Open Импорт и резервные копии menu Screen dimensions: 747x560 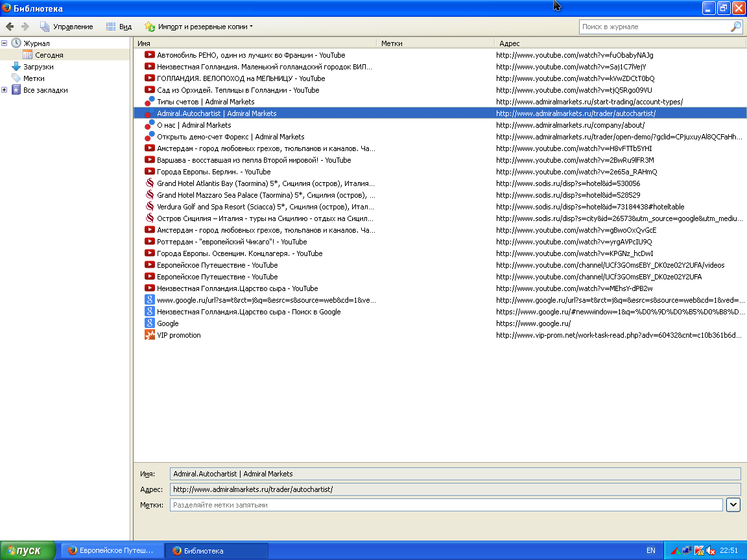coord(198,27)
